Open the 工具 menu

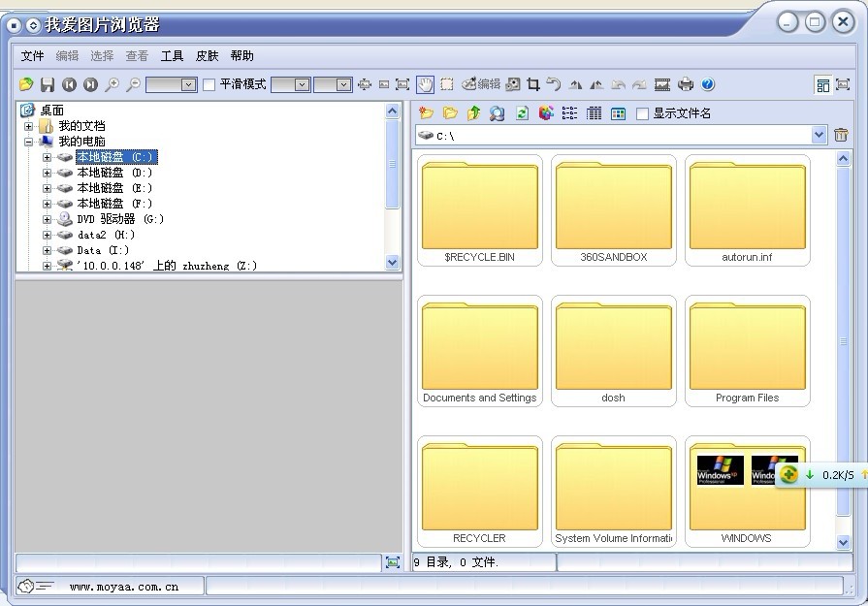click(x=172, y=56)
